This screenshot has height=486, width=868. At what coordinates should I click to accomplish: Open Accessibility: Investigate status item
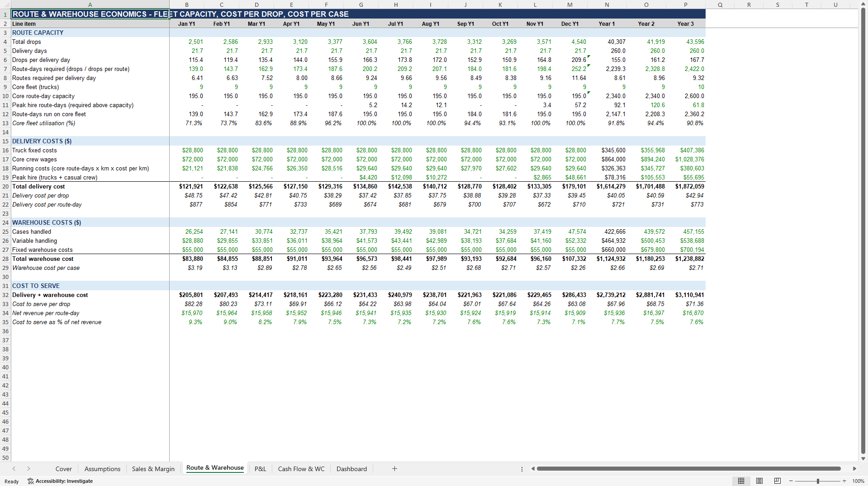point(60,481)
